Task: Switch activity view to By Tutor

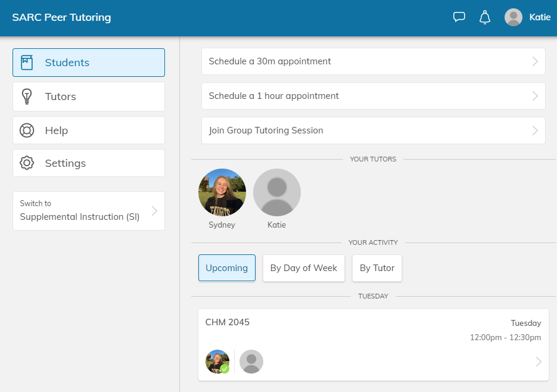Action: [x=376, y=268]
